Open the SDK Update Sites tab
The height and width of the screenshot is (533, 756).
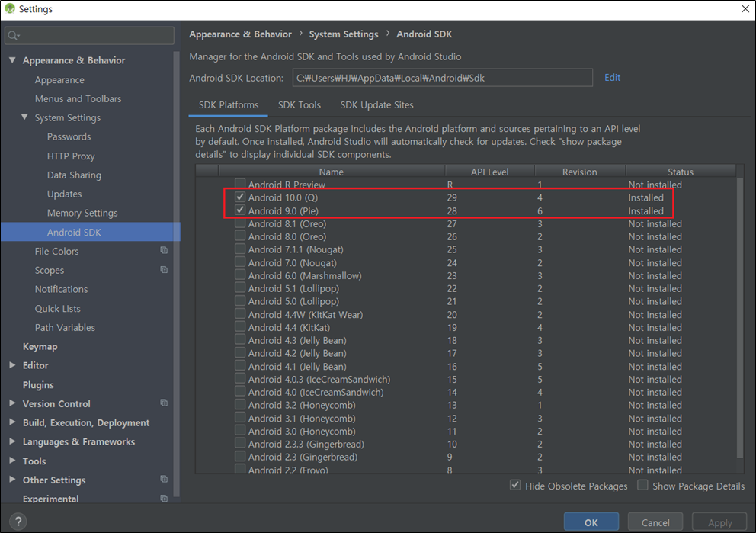coord(377,105)
